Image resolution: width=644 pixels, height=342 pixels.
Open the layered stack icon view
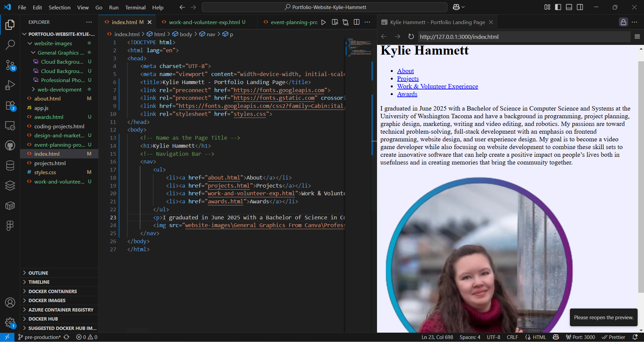point(10,185)
